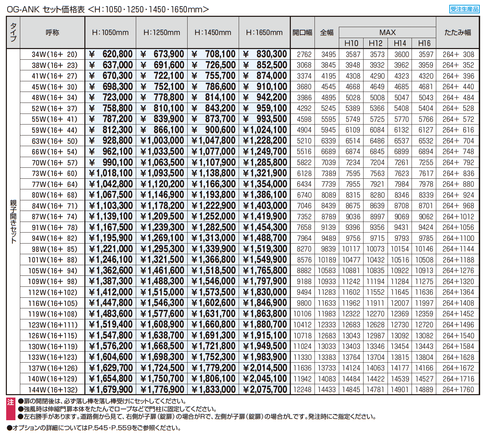Select row label 63W(16+ 50)

tap(55, 141)
